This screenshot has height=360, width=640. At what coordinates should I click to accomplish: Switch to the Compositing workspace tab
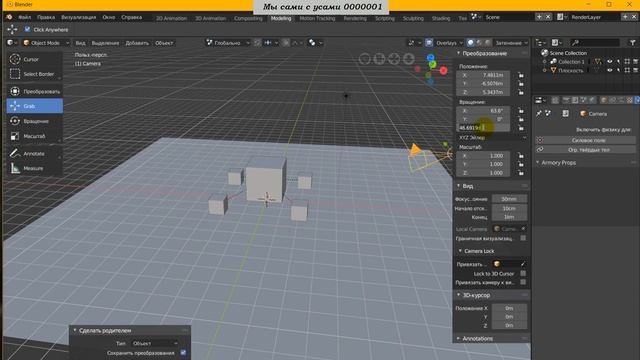point(248,18)
